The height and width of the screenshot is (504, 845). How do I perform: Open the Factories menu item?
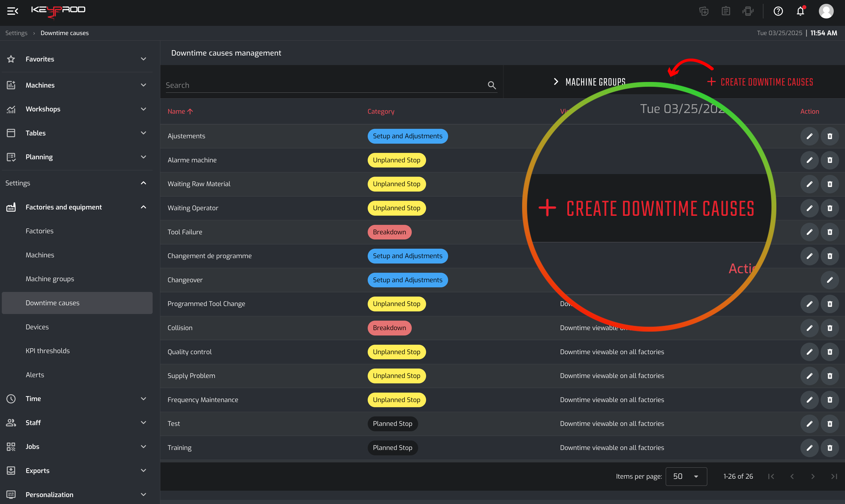tap(77, 231)
